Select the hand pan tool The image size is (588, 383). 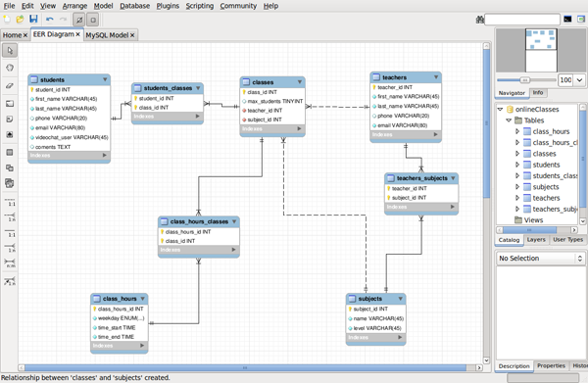point(10,68)
